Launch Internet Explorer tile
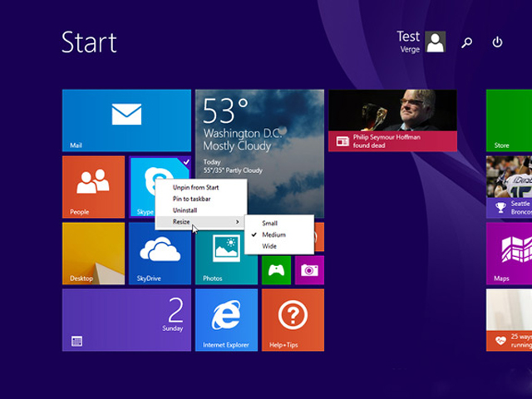532x399 pixels. 226,320
